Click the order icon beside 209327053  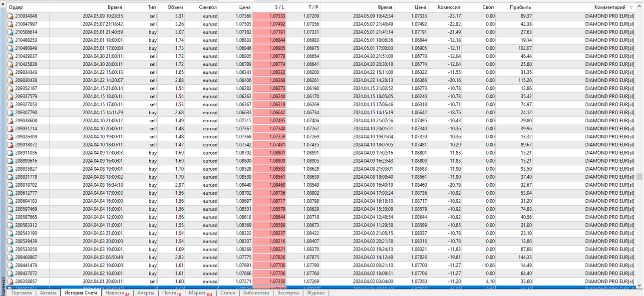(x=10, y=104)
